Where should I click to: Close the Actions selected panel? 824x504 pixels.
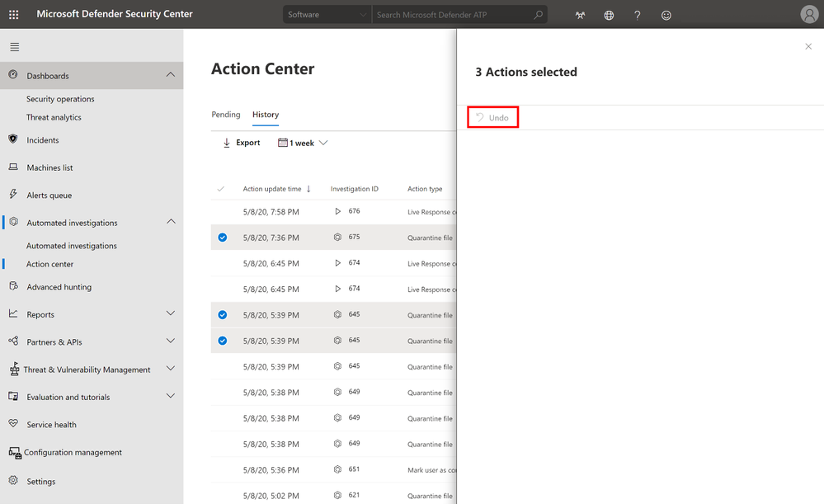(808, 47)
